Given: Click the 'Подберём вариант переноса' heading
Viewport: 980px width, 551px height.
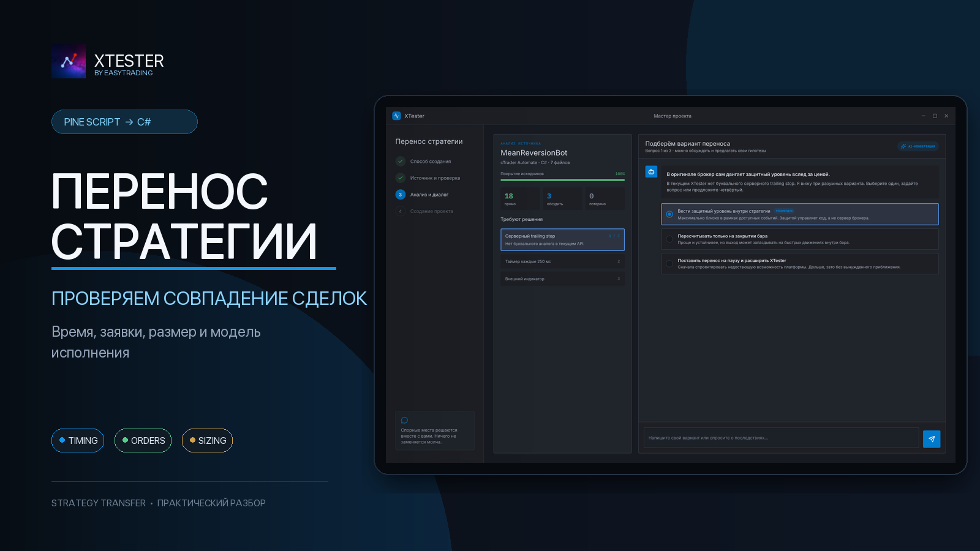Looking at the screenshot, I should tap(687, 144).
